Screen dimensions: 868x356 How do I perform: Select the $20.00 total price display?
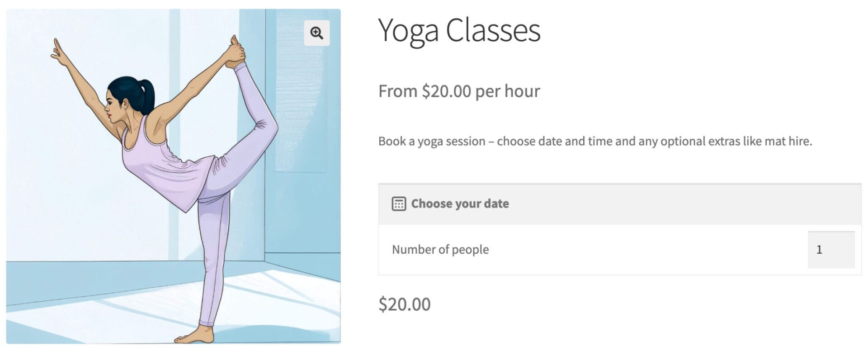pos(405,304)
